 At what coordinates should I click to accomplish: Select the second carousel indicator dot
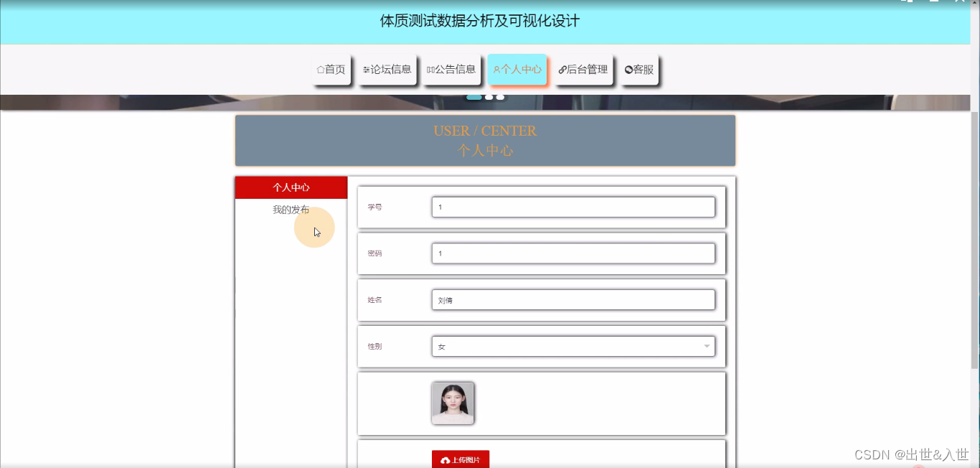tap(489, 97)
